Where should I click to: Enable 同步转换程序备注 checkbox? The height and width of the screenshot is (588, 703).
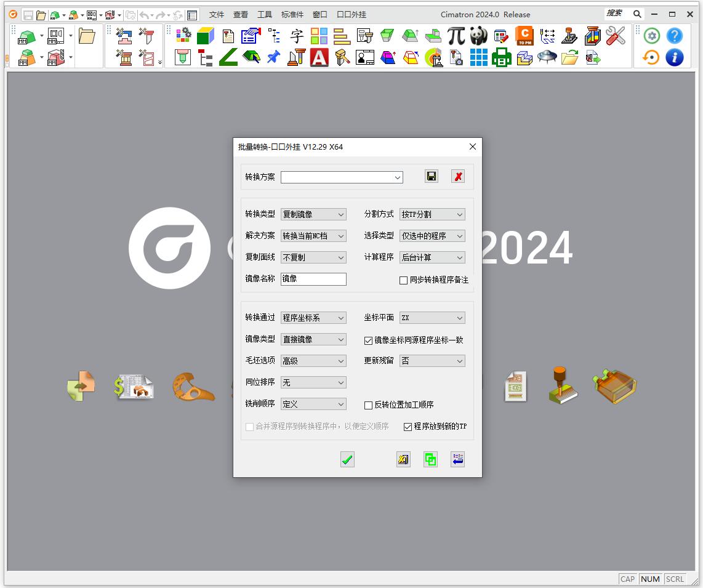404,280
